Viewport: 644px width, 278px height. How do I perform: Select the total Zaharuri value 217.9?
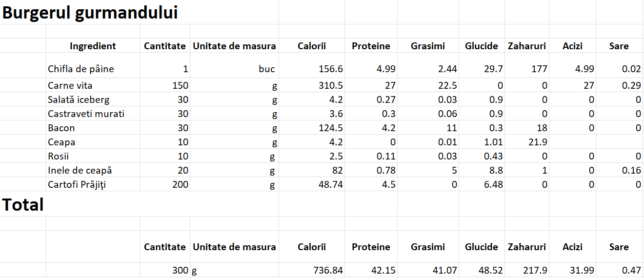527,270
